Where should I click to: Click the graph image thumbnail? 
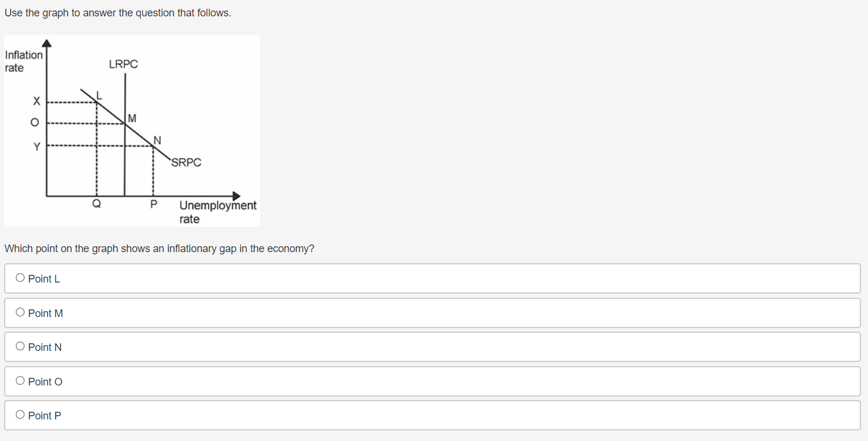pos(132,130)
